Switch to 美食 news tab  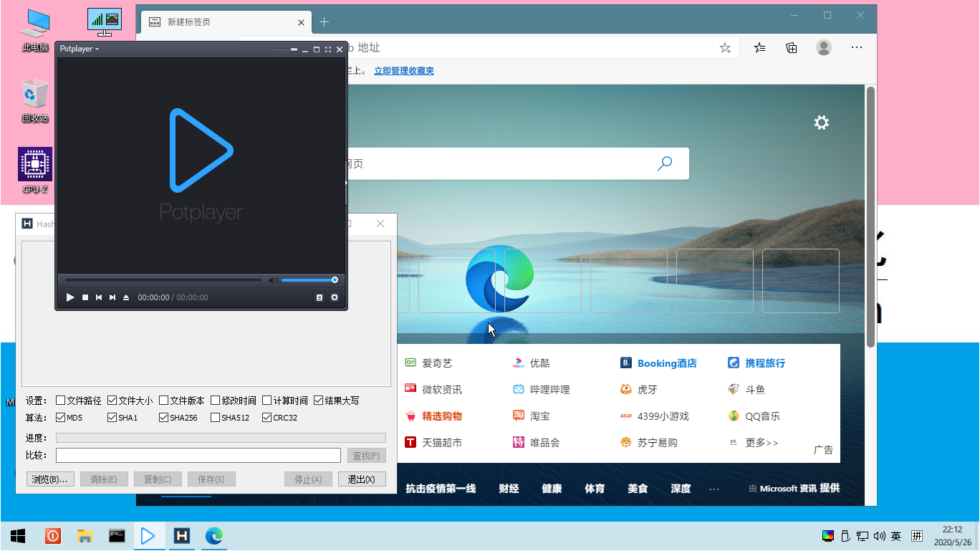(x=638, y=489)
